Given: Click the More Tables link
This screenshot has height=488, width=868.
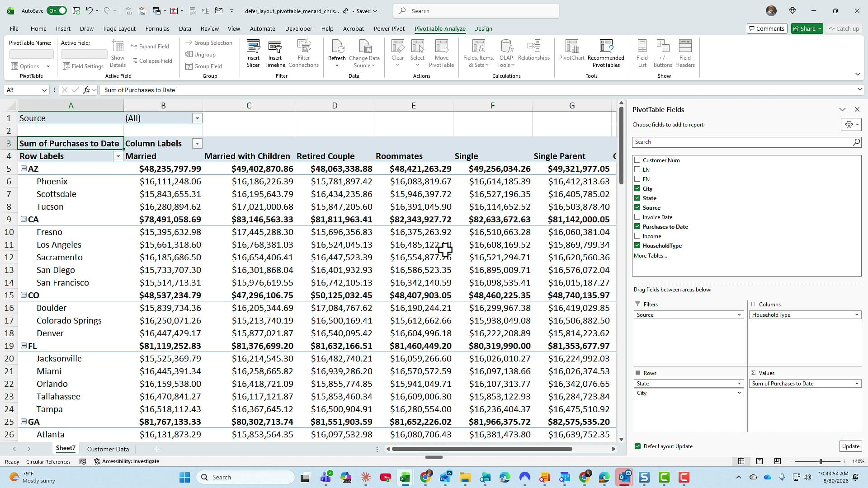Looking at the screenshot, I should (x=650, y=256).
